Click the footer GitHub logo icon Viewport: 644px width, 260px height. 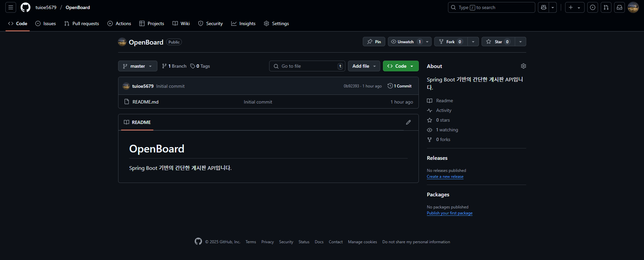[x=198, y=241]
